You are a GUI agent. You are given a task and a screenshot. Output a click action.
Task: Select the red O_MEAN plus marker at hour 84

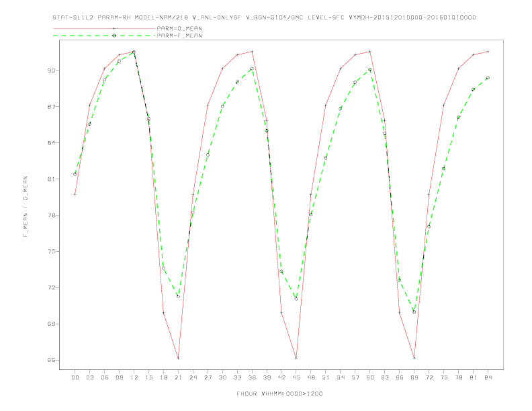click(x=488, y=52)
